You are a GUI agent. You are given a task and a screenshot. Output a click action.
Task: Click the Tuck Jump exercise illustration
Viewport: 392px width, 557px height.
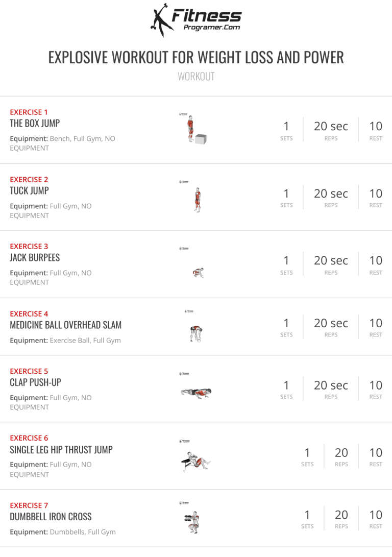point(197,199)
